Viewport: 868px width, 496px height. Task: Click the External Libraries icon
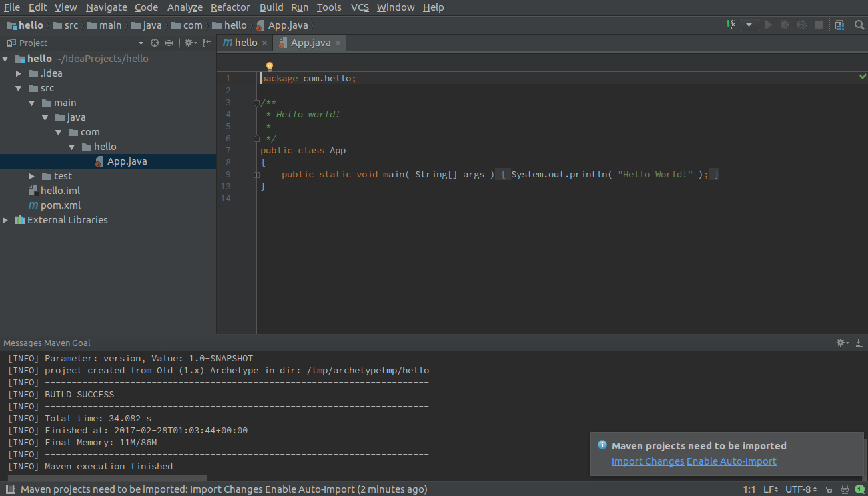tap(20, 220)
